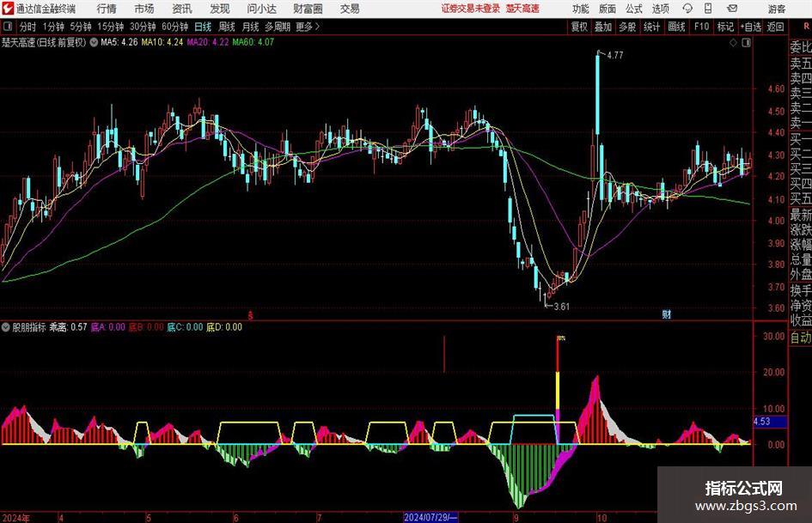
Task: Expand the dropdown beside 股朋指标
Action: point(6,327)
